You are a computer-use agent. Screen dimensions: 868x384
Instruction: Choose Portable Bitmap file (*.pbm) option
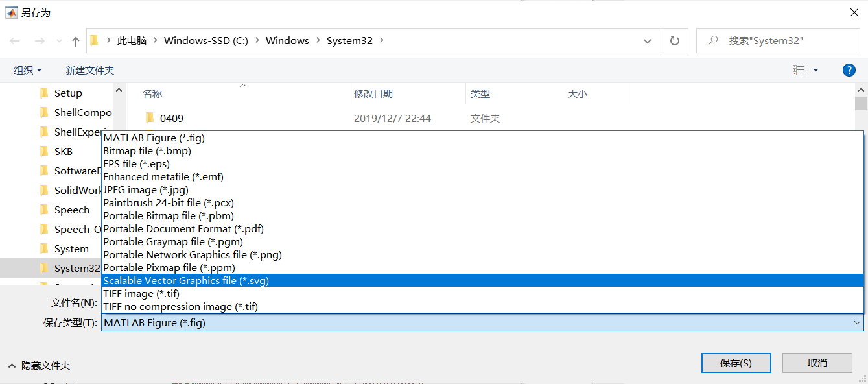pos(482,215)
